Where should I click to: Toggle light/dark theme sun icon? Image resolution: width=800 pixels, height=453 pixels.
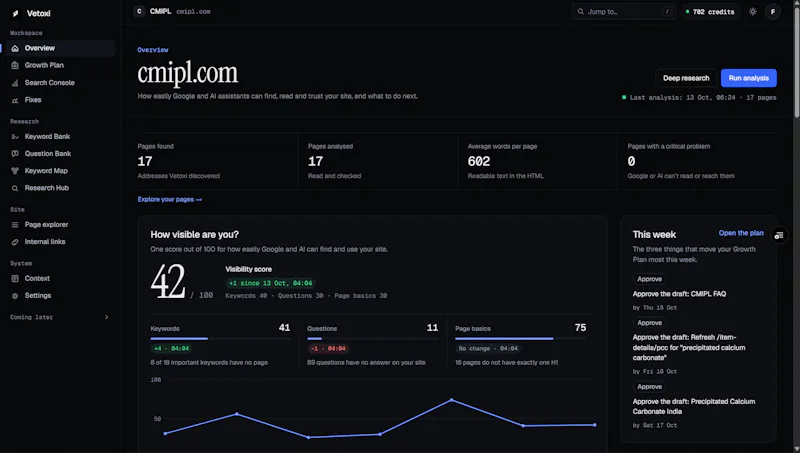[753, 11]
